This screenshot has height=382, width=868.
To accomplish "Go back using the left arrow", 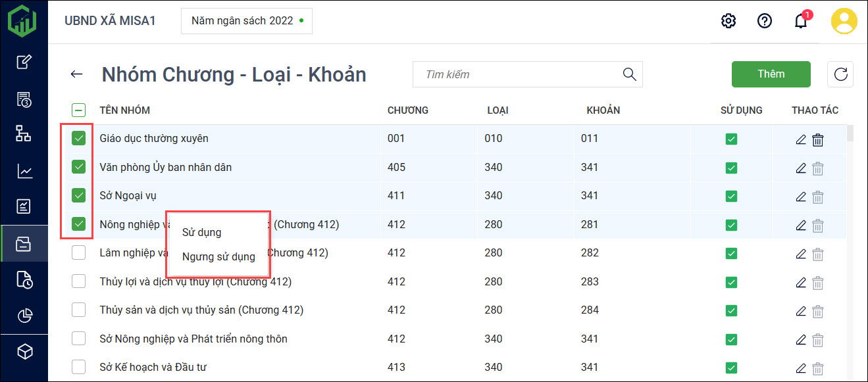I will point(77,74).
